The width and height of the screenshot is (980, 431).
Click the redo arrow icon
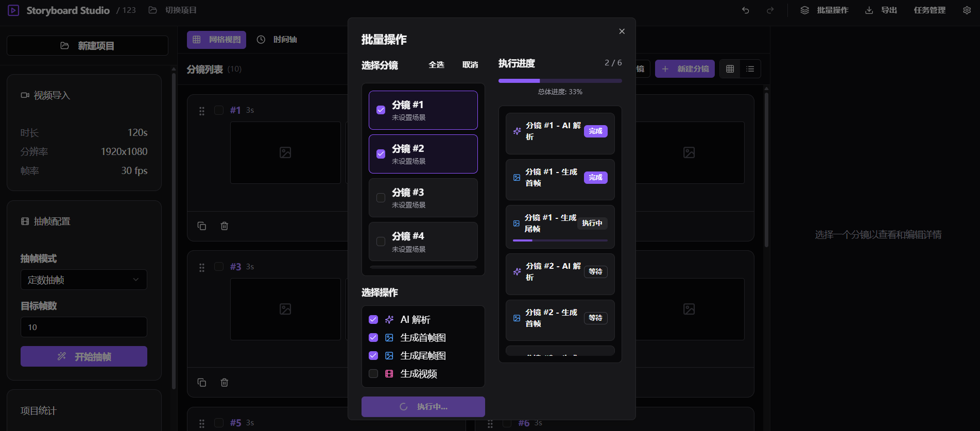pos(770,10)
